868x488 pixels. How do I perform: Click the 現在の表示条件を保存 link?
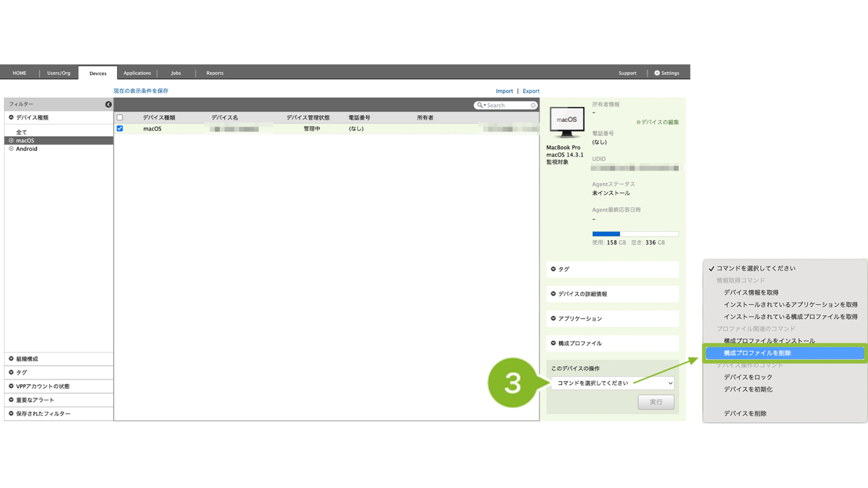141,91
